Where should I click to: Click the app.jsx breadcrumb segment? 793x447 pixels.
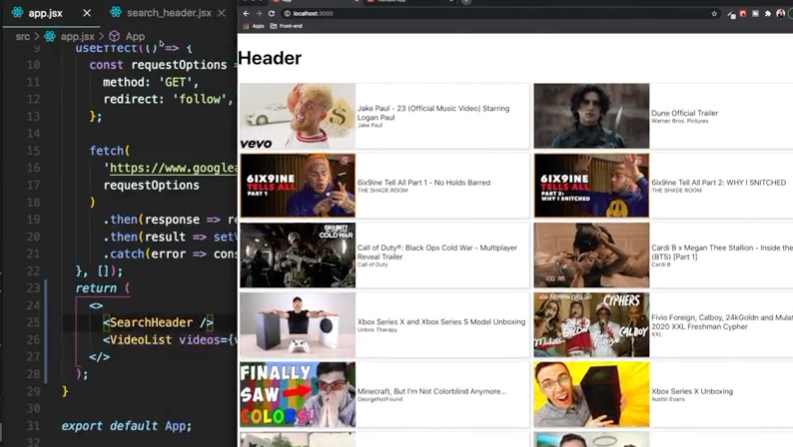pyautogui.click(x=77, y=36)
